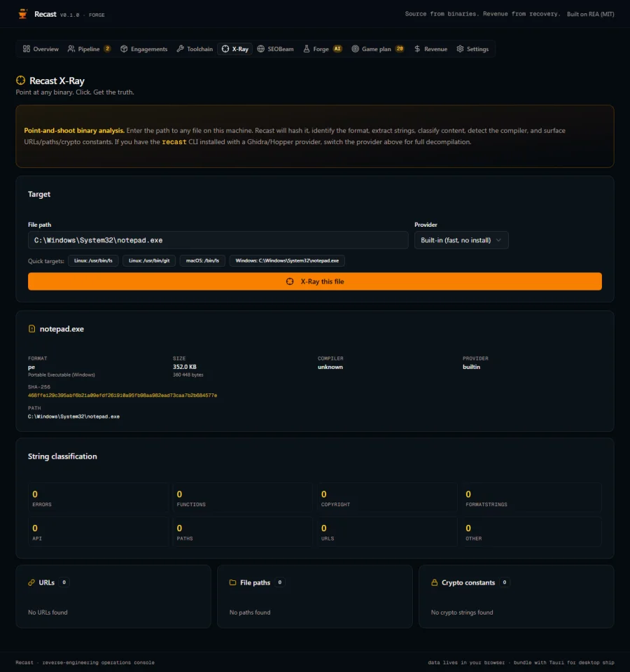
Task: Click the Game plan badge showing 20
Action: pos(400,49)
